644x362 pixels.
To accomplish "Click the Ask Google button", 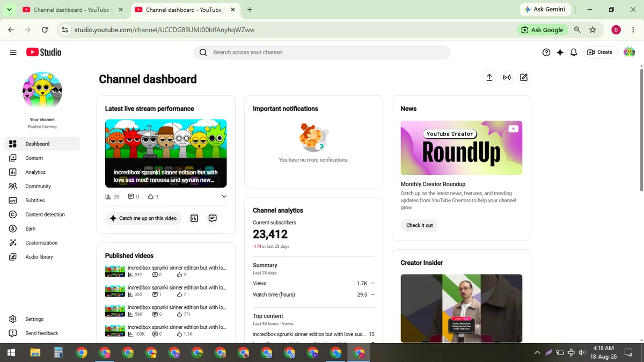I will (x=542, y=30).
